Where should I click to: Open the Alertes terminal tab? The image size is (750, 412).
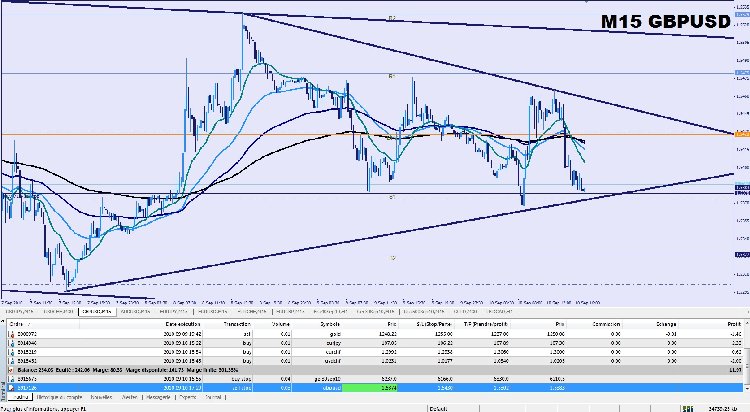[129, 397]
